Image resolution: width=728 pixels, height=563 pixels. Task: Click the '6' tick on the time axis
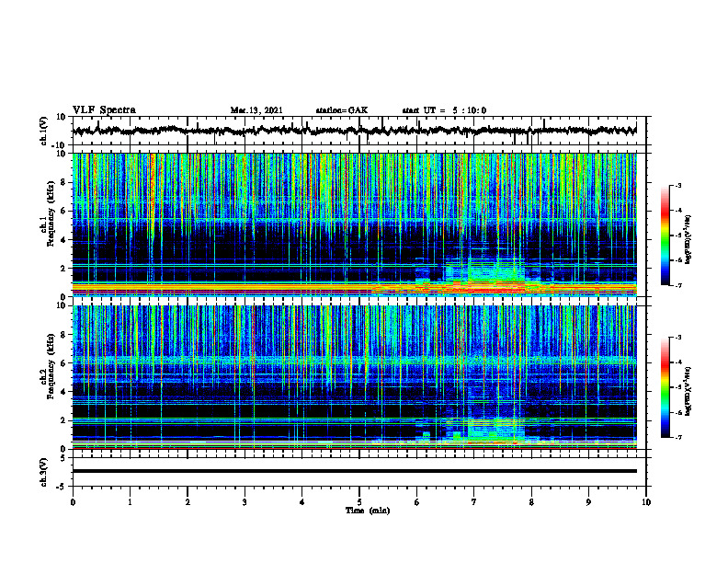point(417,502)
